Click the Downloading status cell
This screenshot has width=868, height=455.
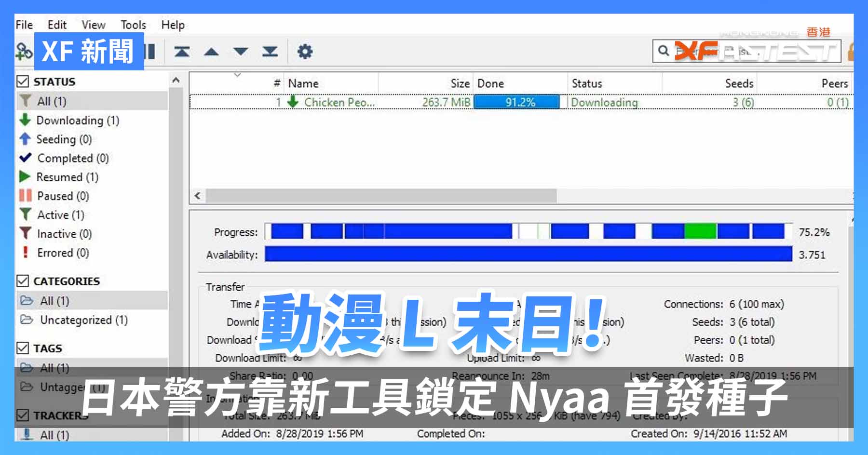pos(604,102)
